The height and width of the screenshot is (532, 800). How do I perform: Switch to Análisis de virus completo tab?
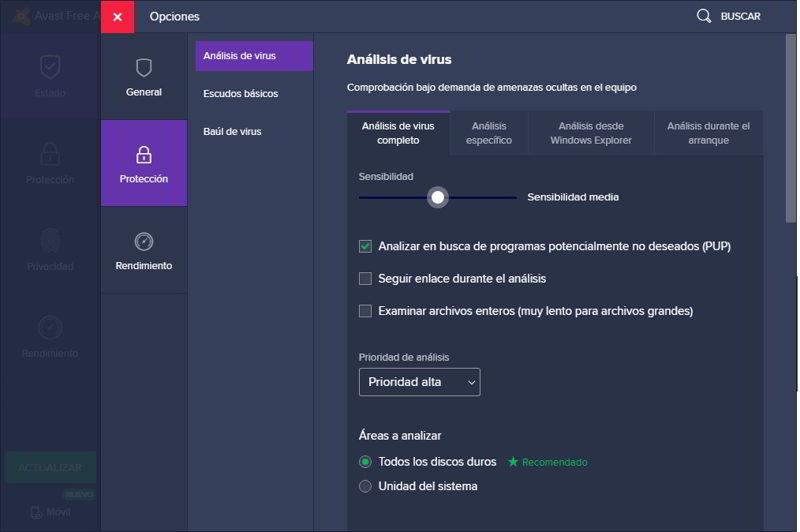(x=398, y=133)
